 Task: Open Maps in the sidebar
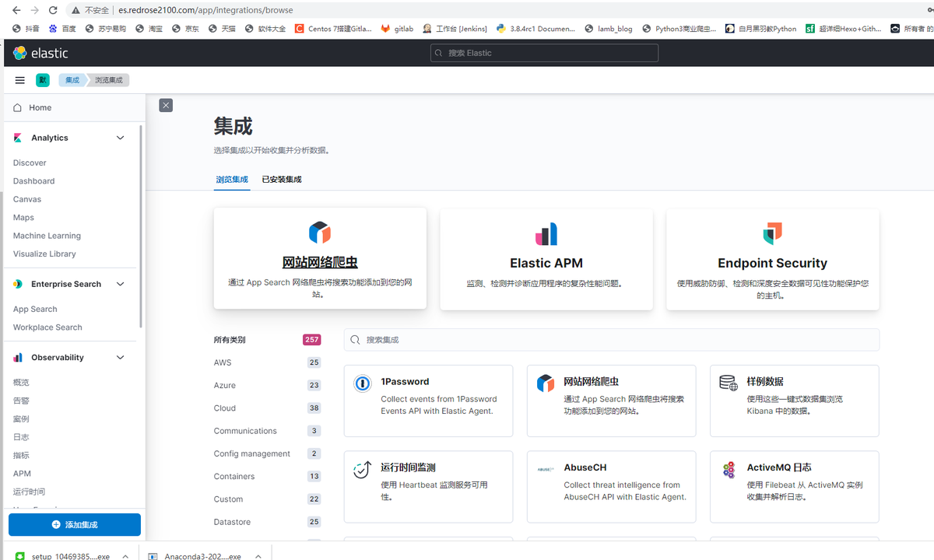tap(23, 218)
